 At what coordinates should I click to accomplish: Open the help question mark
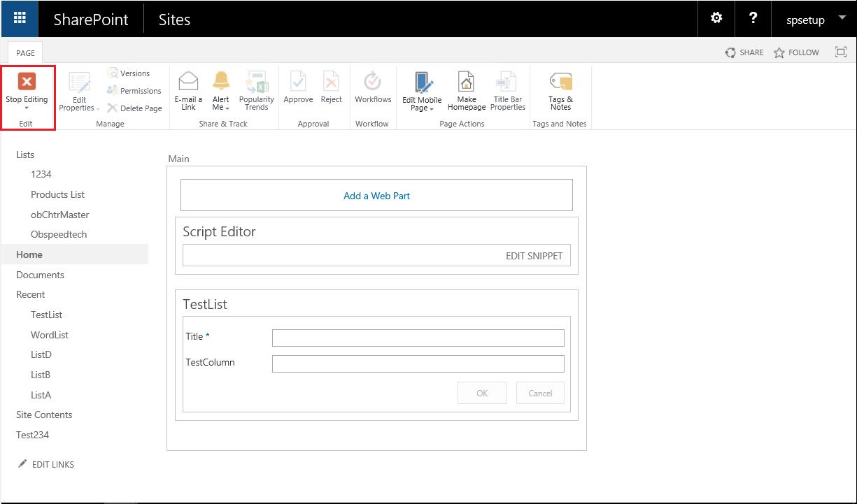pyautogui.click(x=753, y=19)
